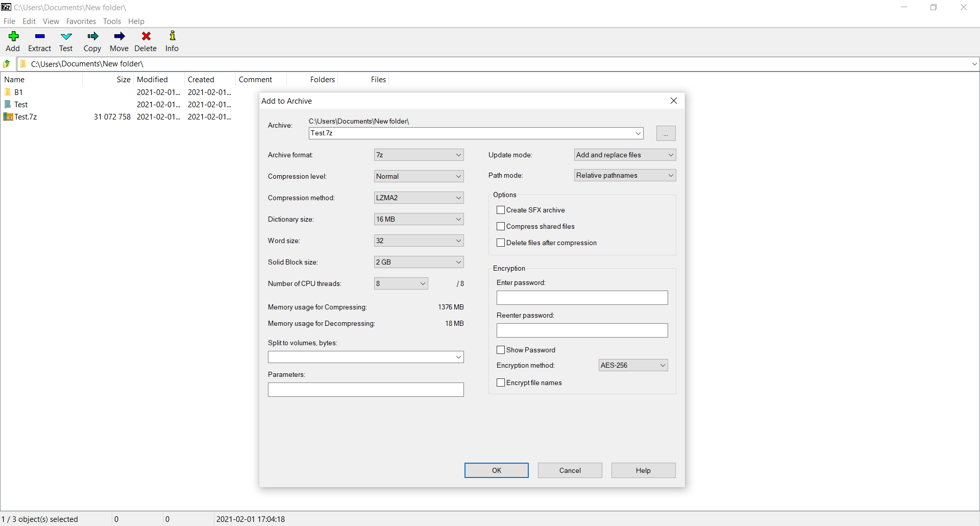The height and width of the screenshot is (526, 980).
Task: Click the Enter password field
Action: [582, 298]
